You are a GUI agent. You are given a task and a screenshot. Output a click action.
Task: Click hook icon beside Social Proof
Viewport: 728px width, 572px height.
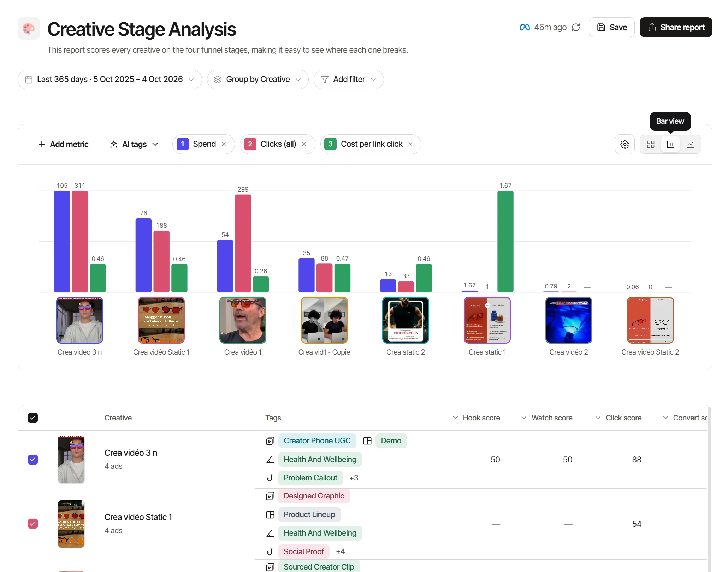(x=270, y=551)
